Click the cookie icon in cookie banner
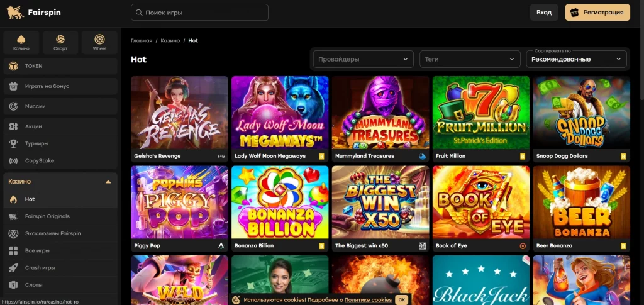 tap(236, 300)
